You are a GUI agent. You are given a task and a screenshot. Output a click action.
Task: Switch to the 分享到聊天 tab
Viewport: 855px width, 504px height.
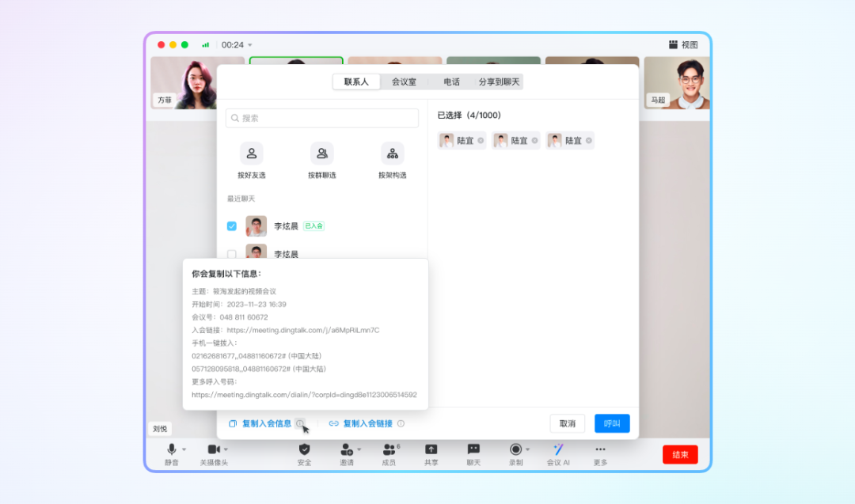(x=499, y=82)
